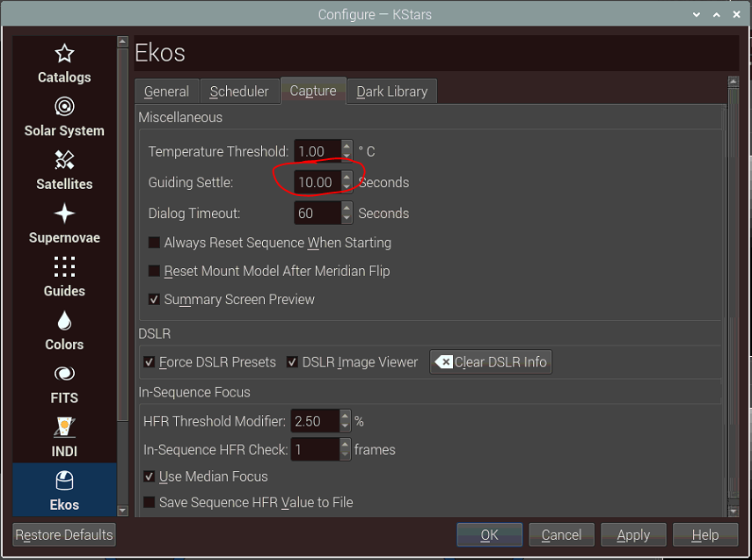Screen dimensions: 752x560
Task: Open the Dark Library tab
Action: coord(391,91)
